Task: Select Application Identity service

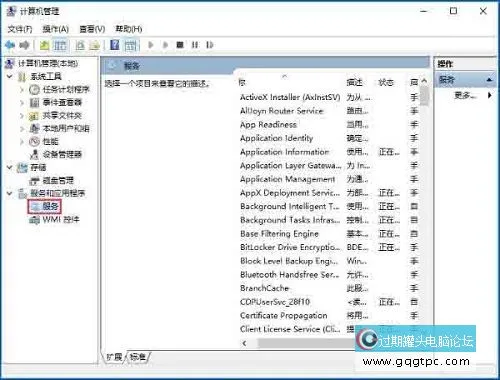Action: [276, 138]
